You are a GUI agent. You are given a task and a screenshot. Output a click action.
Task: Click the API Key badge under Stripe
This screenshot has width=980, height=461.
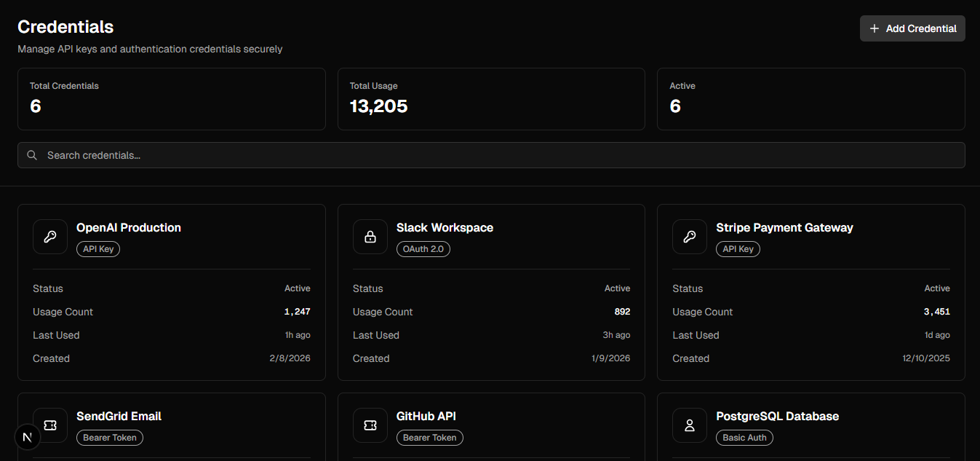click(738, 249)
